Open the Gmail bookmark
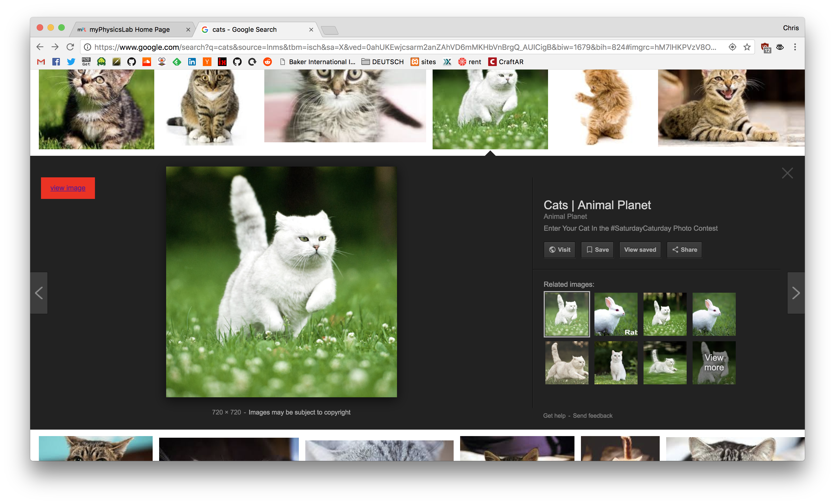 tap(41, 62)
